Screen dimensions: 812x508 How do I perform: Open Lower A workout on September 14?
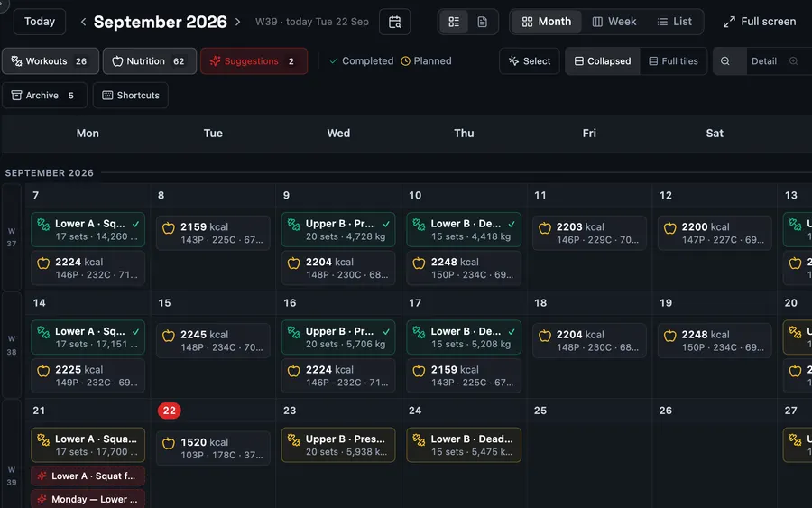[x=88, y=337]
